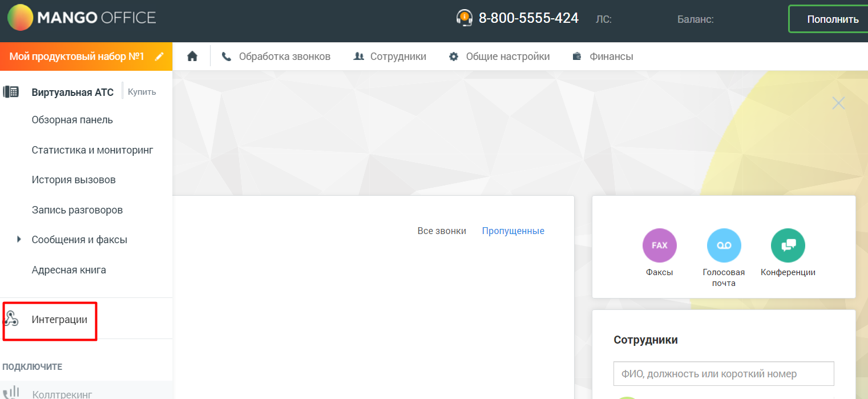Image resolution: width=868 pixels, height=399 pixels.
Task: Click the ЛС account label
Action: 604,19
